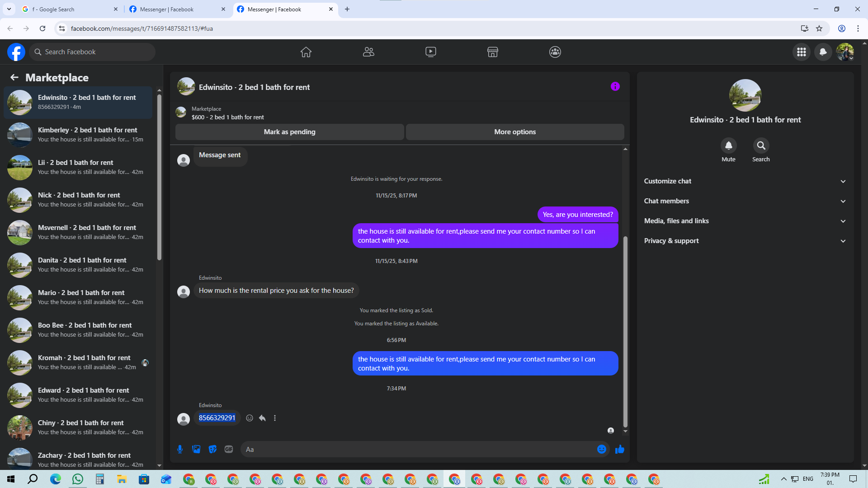The image size is (868, 488).
Task: Open the Facebook apps menu grid
Action: [x=801, y=52]
